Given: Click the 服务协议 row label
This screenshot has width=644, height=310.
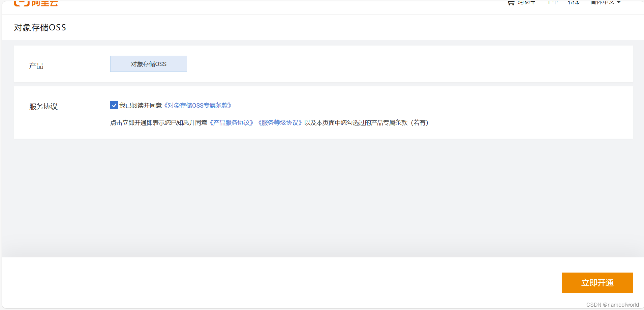Looking at the screenshot, I should tap(43, 107).
